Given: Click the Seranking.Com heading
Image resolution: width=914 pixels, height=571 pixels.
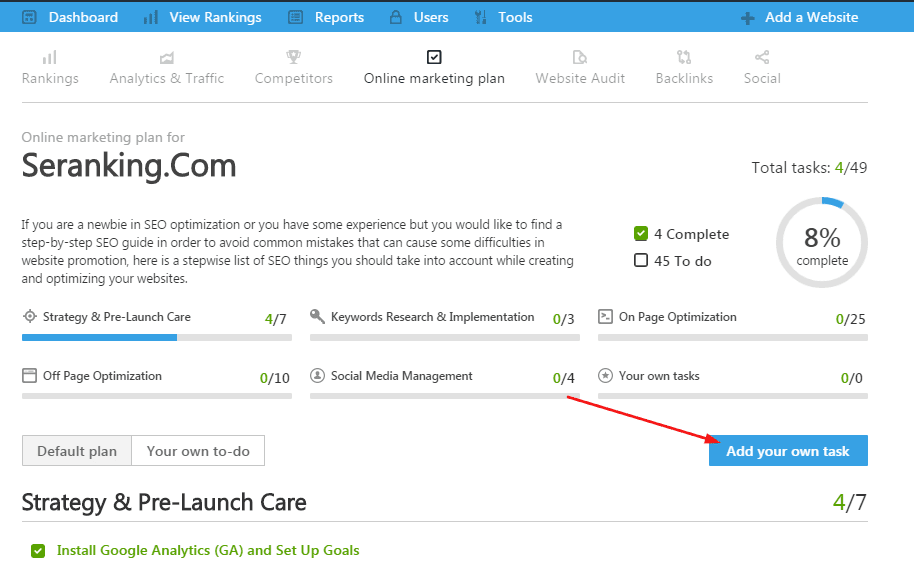Looking at the screenshot, I should pyautogui.click(x=129, y=166).
